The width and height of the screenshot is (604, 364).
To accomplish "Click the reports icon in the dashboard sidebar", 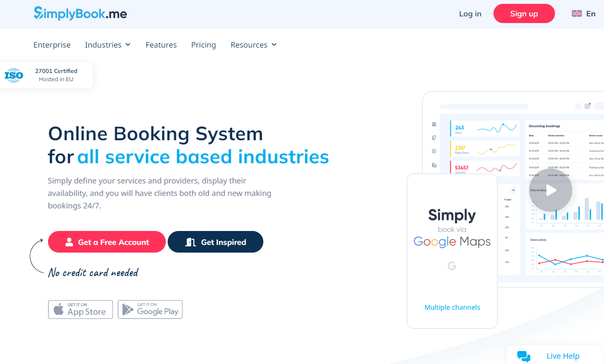I will [x=433, y=165].
